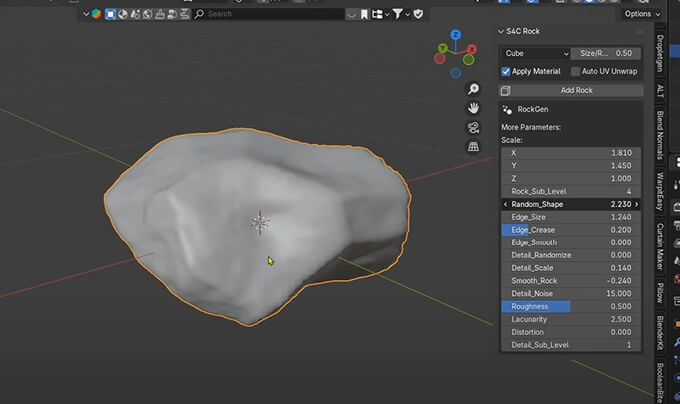Open the filter funnel icon in header
The height and width of the screenshot is (404, 680).
(399, 14)
